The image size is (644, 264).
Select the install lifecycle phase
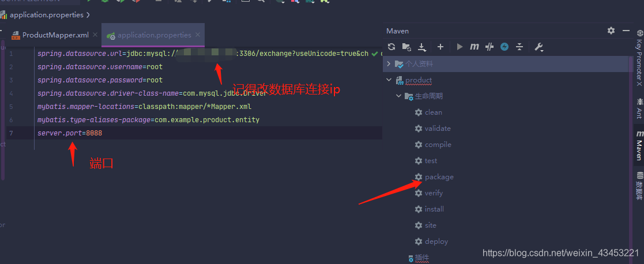tap(434, 209)
